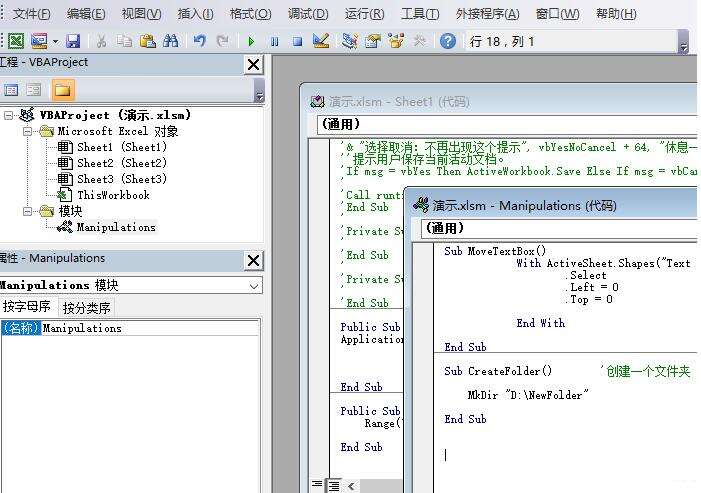Click the Cut scissors icon

[x=101, y=42]
